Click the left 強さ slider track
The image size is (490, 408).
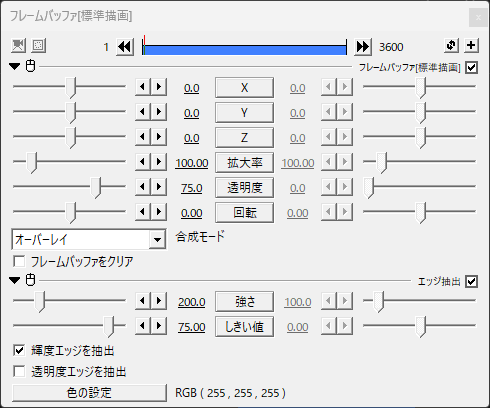click(69, 301)
